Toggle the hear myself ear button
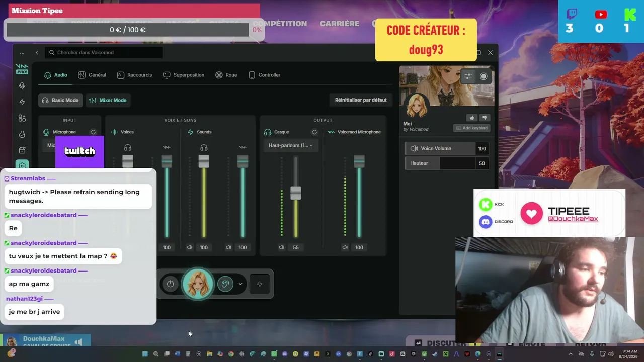 [x=225, y=284]
